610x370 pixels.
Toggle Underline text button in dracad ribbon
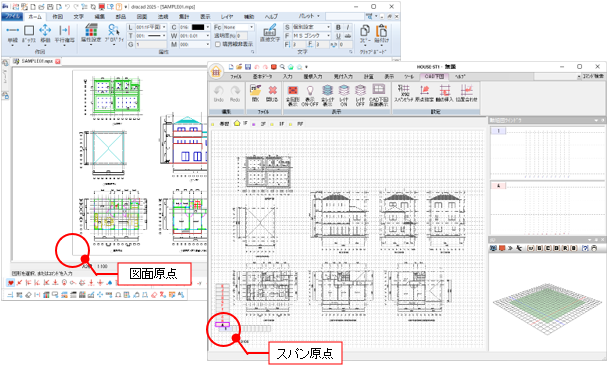tap(338, 36)
